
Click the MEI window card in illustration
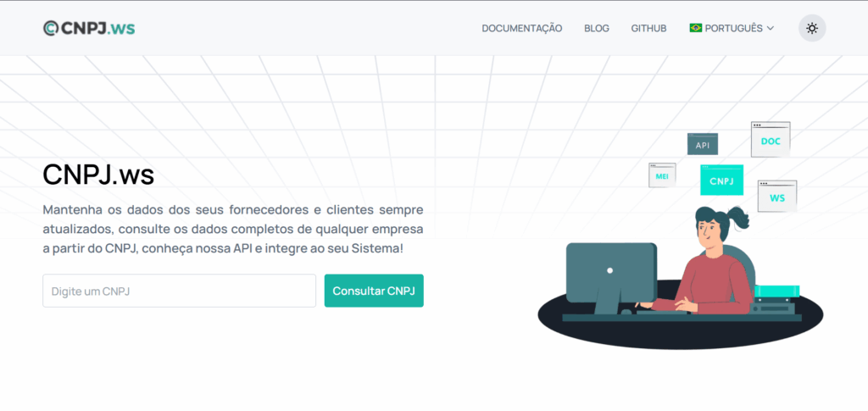click(x=662, y=175)
